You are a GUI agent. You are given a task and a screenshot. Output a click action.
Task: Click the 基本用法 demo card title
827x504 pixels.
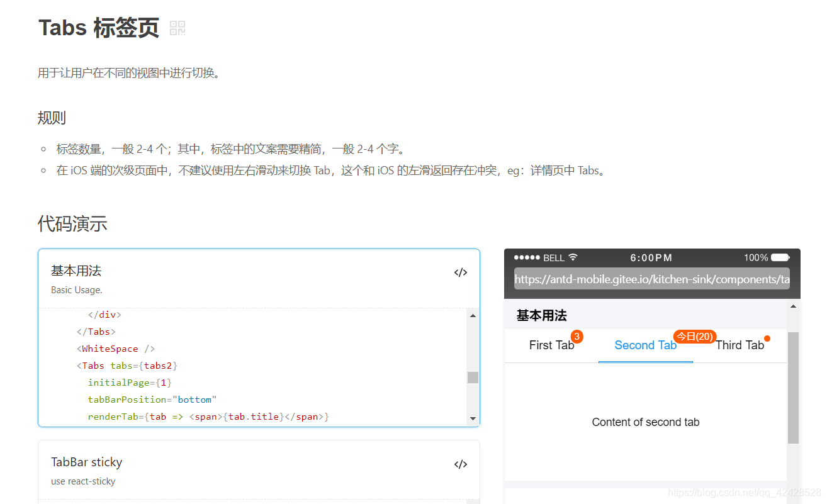coord(76,271)
